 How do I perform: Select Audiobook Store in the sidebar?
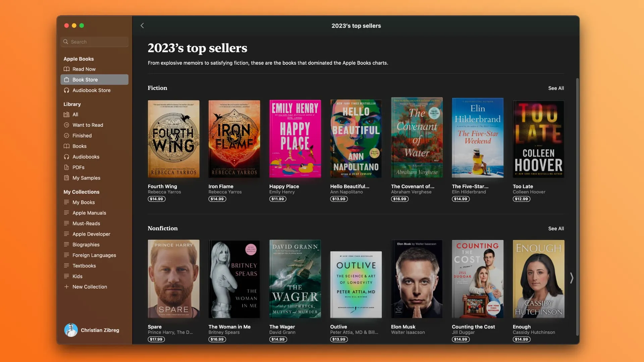[x=94, y=90]
